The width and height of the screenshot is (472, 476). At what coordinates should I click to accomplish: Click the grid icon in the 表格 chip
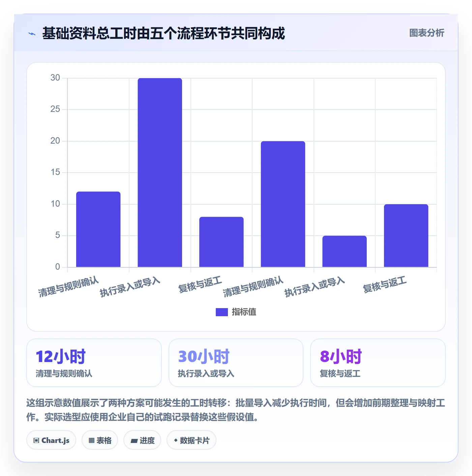[x=91, y=440]
